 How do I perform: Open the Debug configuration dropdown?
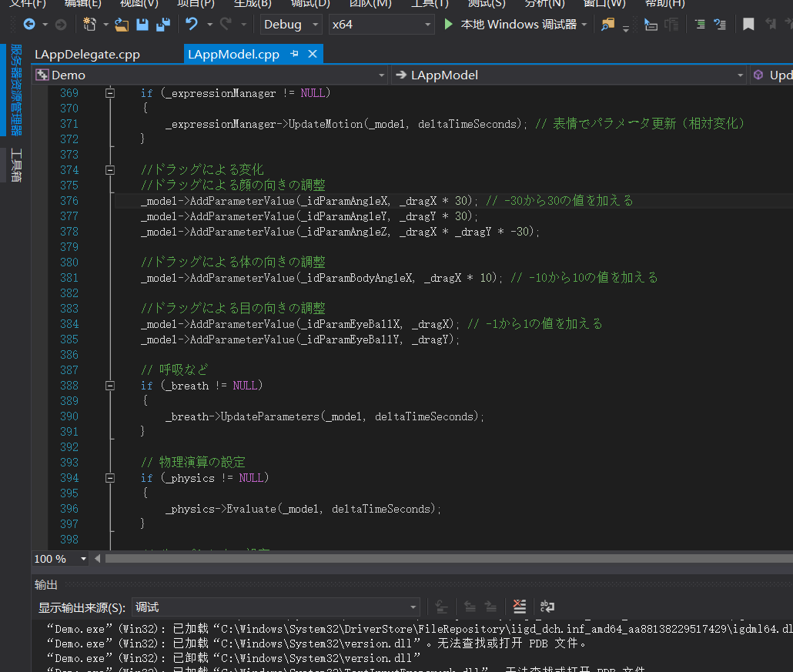(x=291, y=25)
